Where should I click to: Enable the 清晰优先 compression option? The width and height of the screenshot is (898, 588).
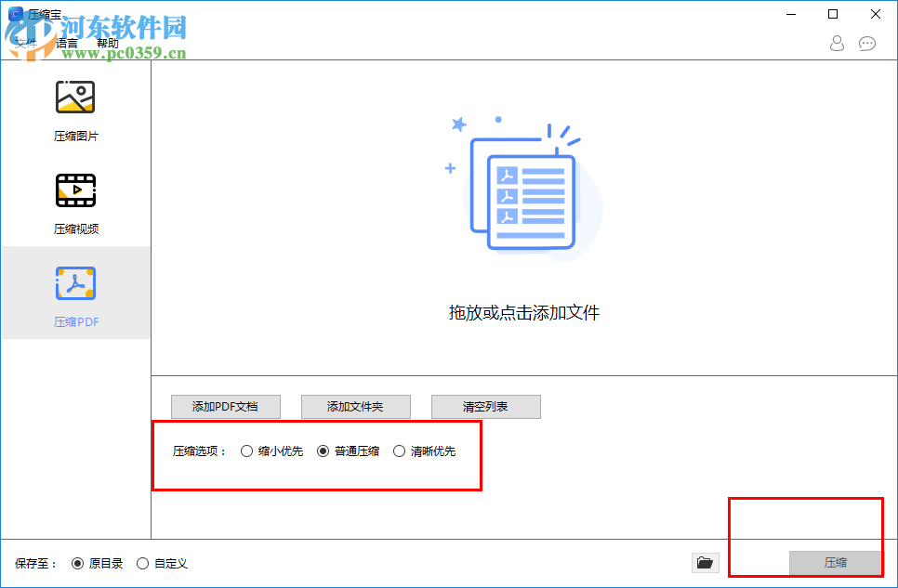pyautogui.click(x=399, y=451)
